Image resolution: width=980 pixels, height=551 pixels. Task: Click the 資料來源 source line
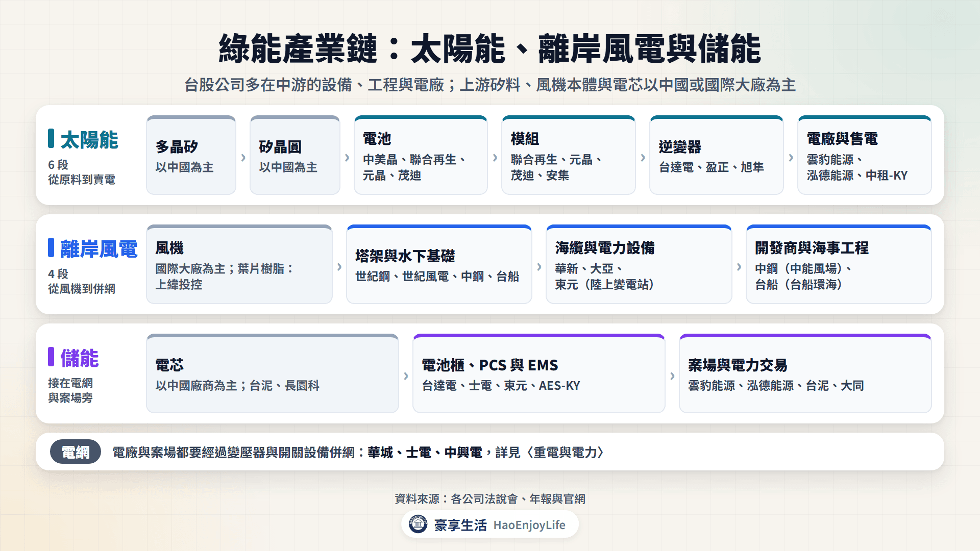pos(490,498)
